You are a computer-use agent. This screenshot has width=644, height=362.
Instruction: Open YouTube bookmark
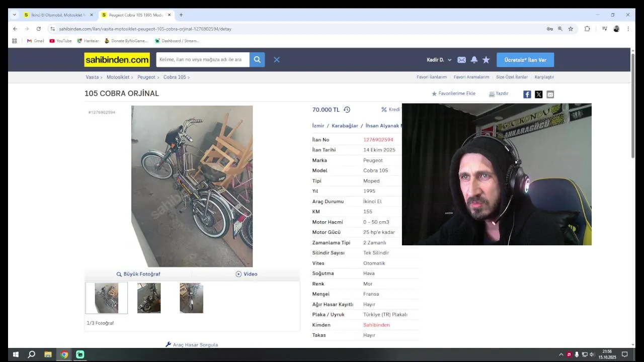(60, 41)
